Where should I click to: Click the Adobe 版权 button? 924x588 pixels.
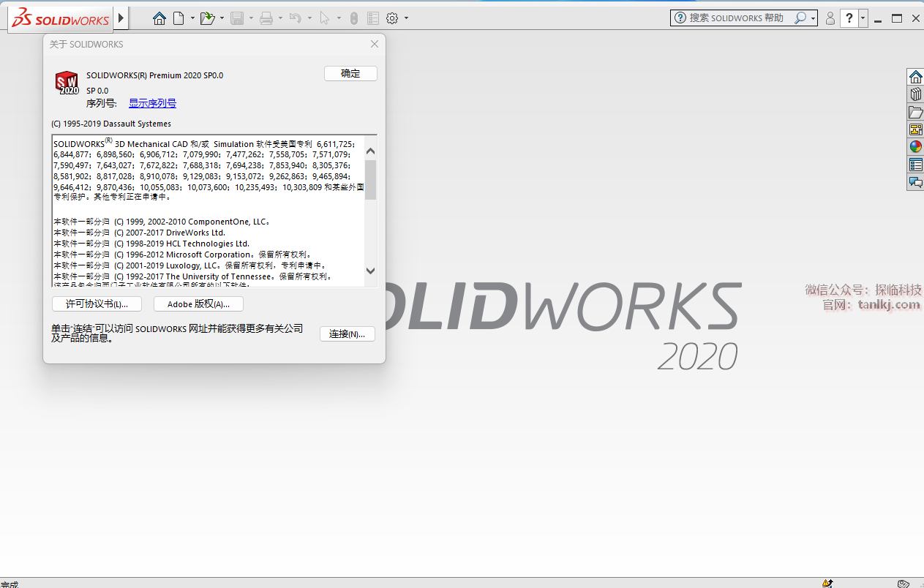(198, 304)
